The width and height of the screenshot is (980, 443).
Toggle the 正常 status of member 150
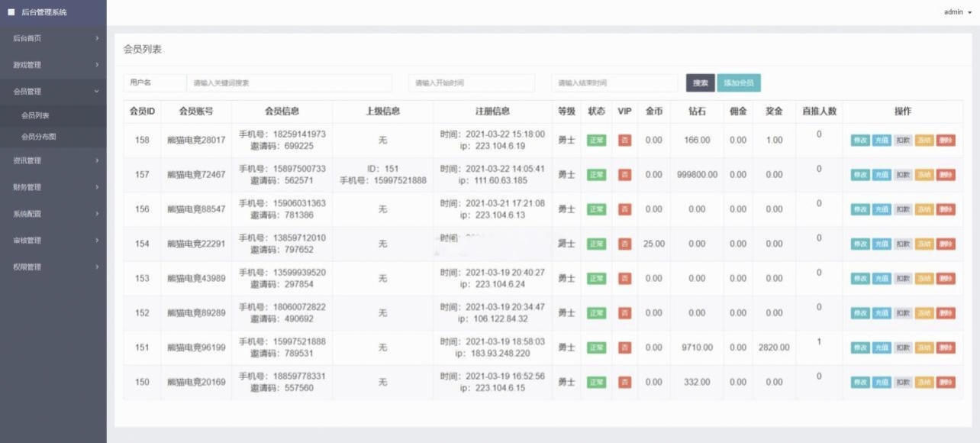click(596, 382)
